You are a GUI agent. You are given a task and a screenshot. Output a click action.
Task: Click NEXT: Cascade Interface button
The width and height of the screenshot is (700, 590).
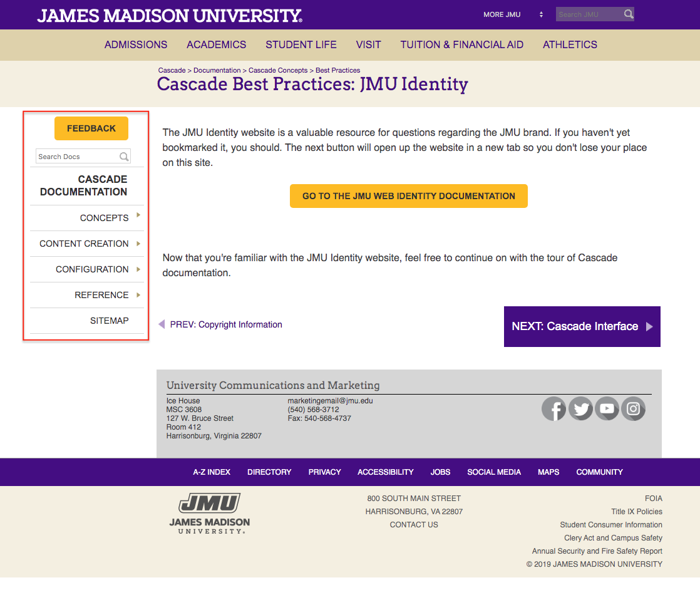click(x=582, y=326)
